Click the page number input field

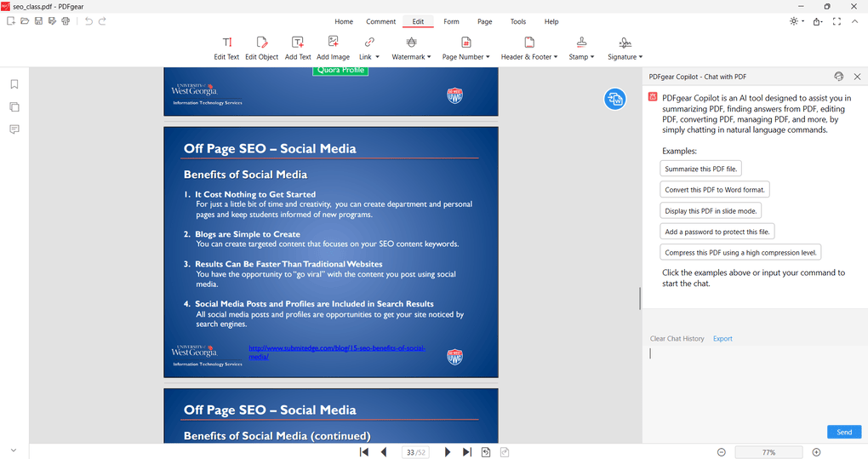pos(411,452)
